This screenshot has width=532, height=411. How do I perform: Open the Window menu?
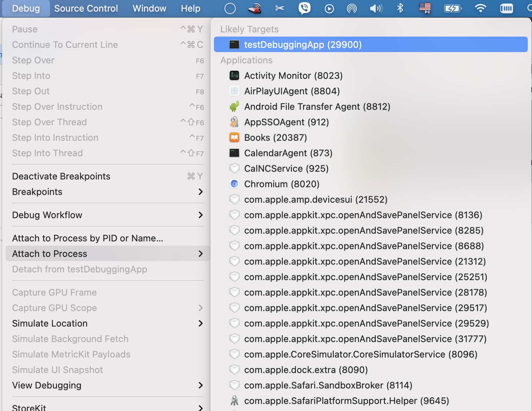point(149,8)
